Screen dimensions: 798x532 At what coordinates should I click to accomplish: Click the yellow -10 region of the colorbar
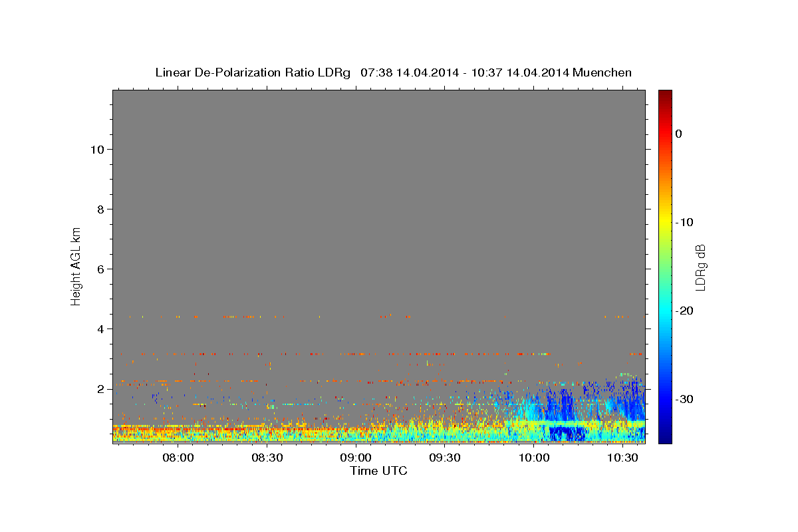(665, 222)
